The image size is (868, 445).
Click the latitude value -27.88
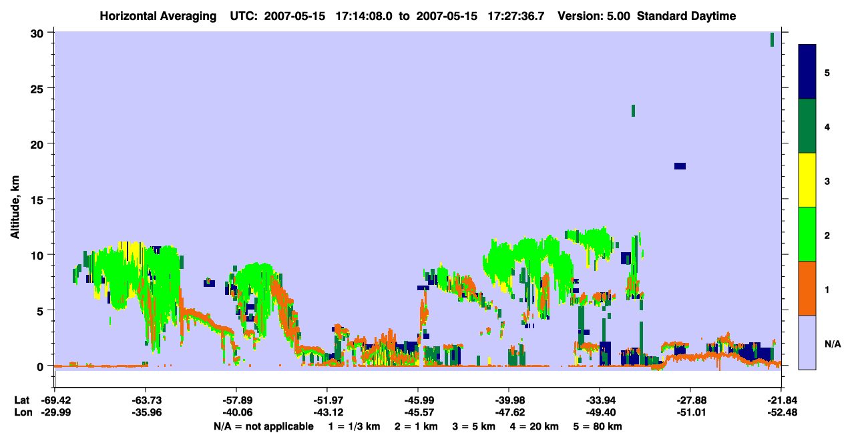pos(690,400)
